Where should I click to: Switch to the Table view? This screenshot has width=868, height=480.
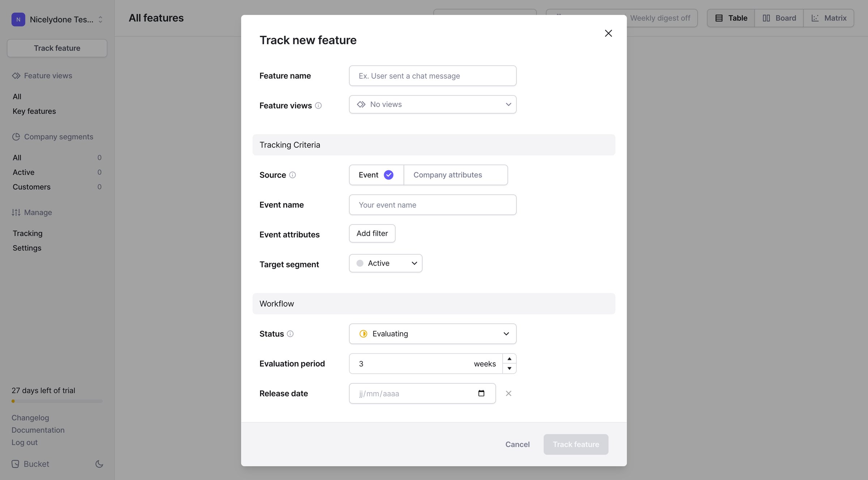pos(731,18)
